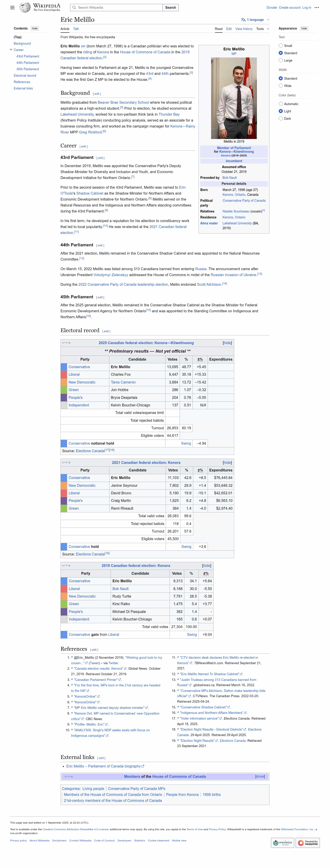
Task: Click the Search button
Action: [170, 7]
